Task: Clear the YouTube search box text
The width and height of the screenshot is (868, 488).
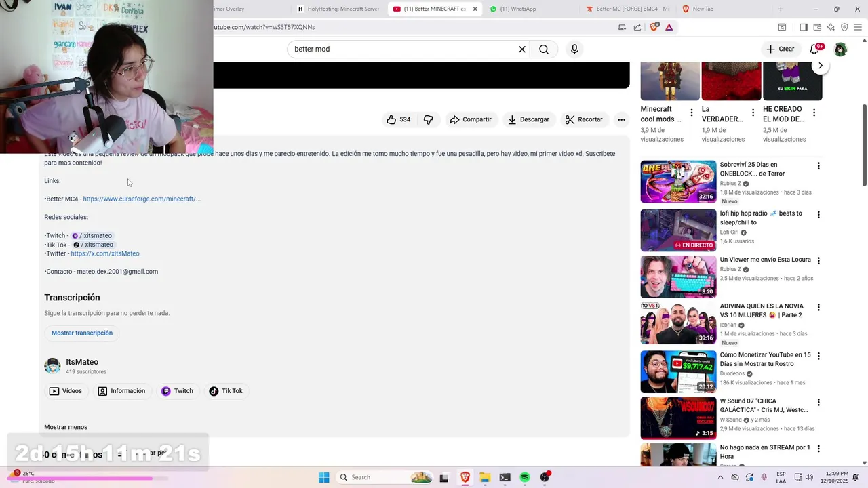Action: coord(522,49)
